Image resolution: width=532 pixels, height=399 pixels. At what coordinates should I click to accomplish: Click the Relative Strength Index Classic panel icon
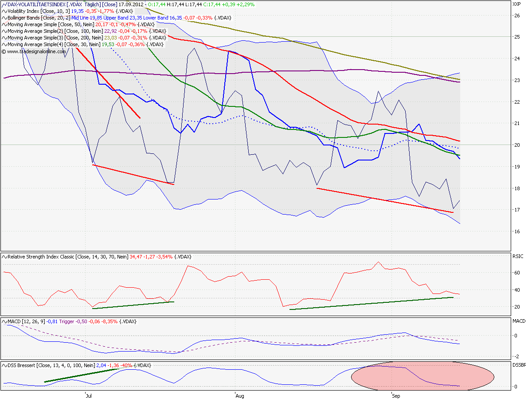click(x=4, y=256)
